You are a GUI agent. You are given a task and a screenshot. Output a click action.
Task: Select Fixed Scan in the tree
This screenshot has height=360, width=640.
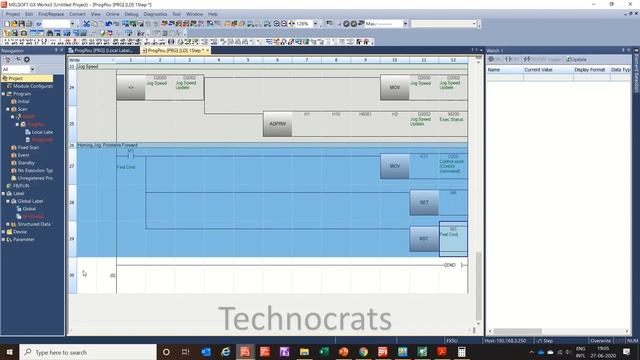click(x=25, y=147)
